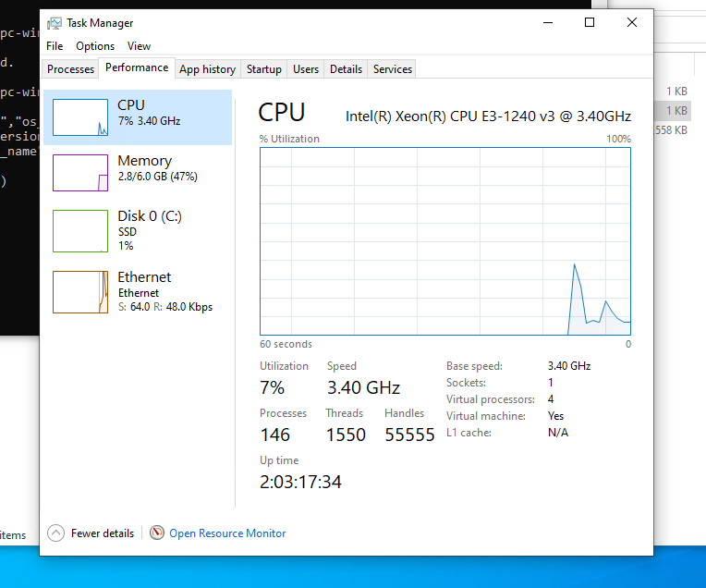Select the CPU mini graph thumbnail
Image resolution: width=706 pixels, height=588 pixels.
point(80,117)
